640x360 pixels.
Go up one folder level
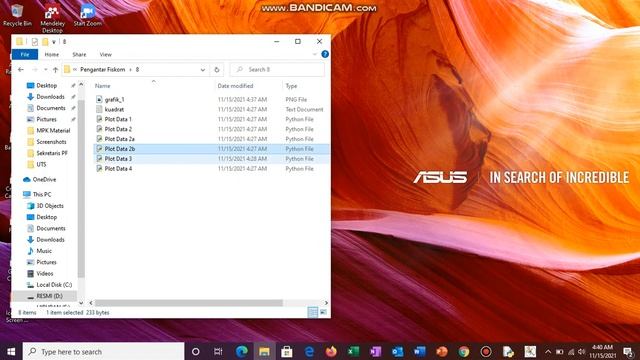coord(56,70)
